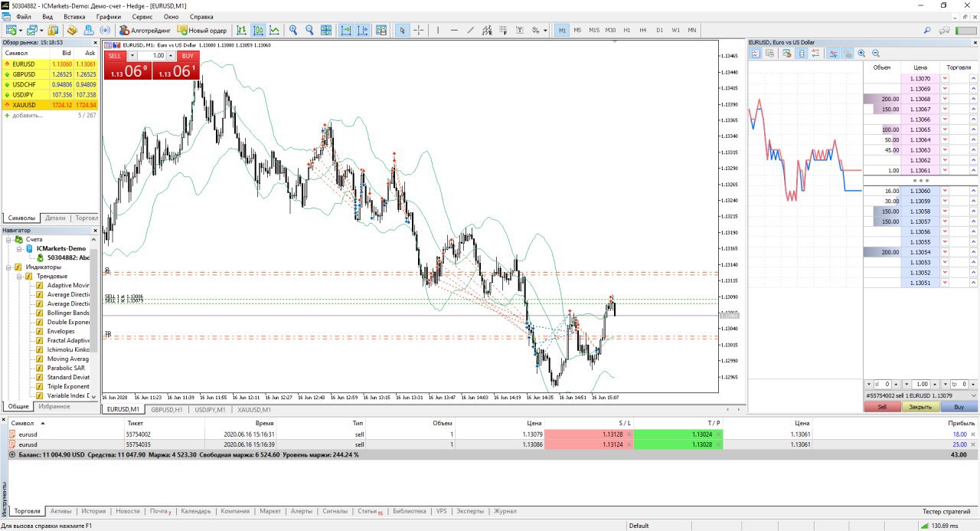Image resolution: width=980 pixels, height=531 pixels.
Task: Switch timeframe to W1
Action: coord(676,31)
